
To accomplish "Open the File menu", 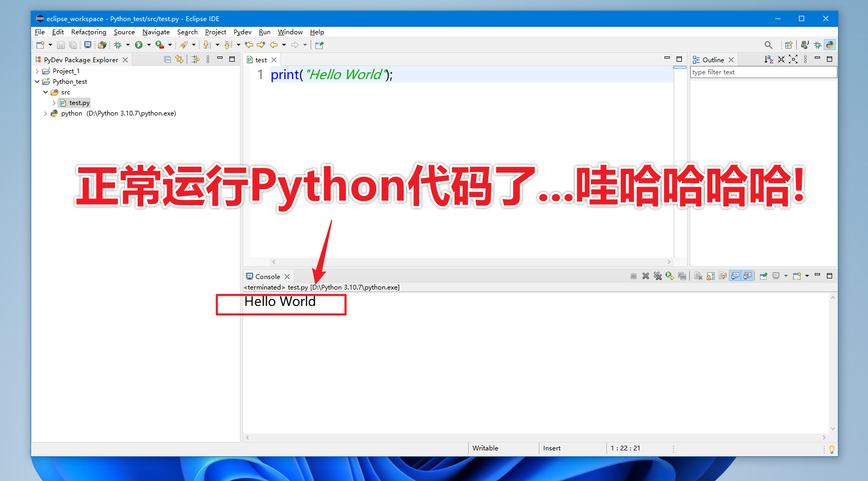I will point(40,32).
